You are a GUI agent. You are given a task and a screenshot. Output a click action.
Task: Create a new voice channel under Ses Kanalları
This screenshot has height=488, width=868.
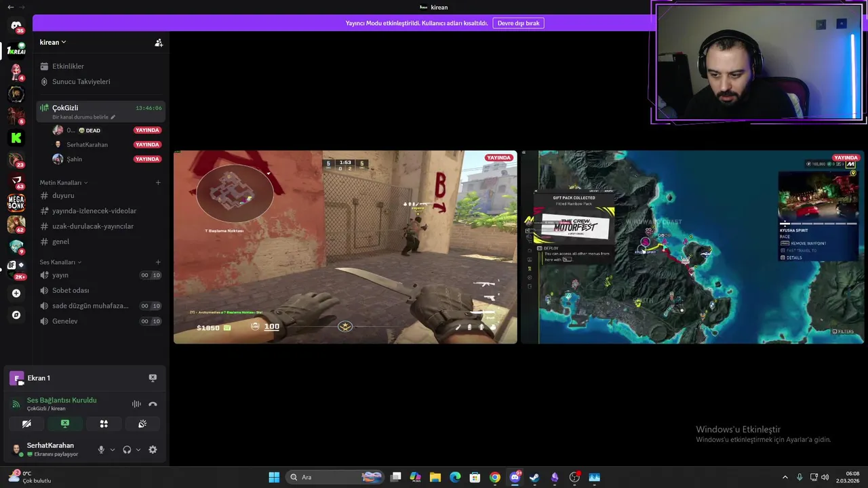pos(158,262)
